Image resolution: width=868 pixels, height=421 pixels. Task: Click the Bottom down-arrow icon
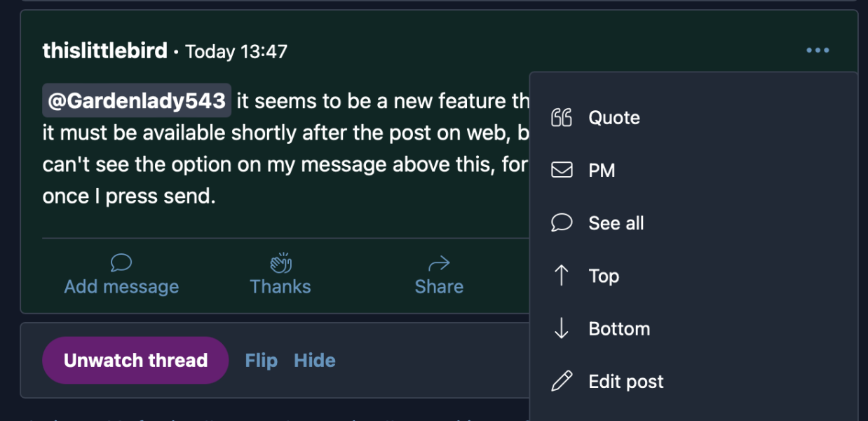562,328
